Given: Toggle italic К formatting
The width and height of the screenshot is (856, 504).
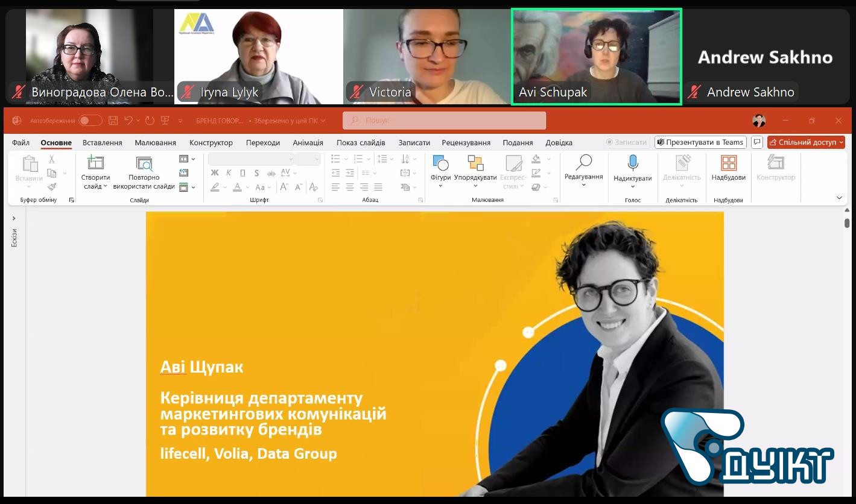Looking at the screenshot, I should pyautogui.click(x=229, y=173).
